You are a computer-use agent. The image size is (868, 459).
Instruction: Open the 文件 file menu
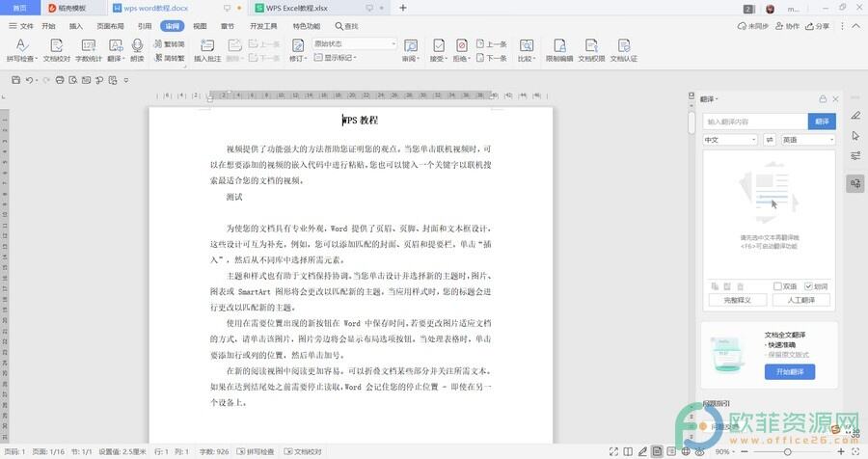(x=21, y=26)
